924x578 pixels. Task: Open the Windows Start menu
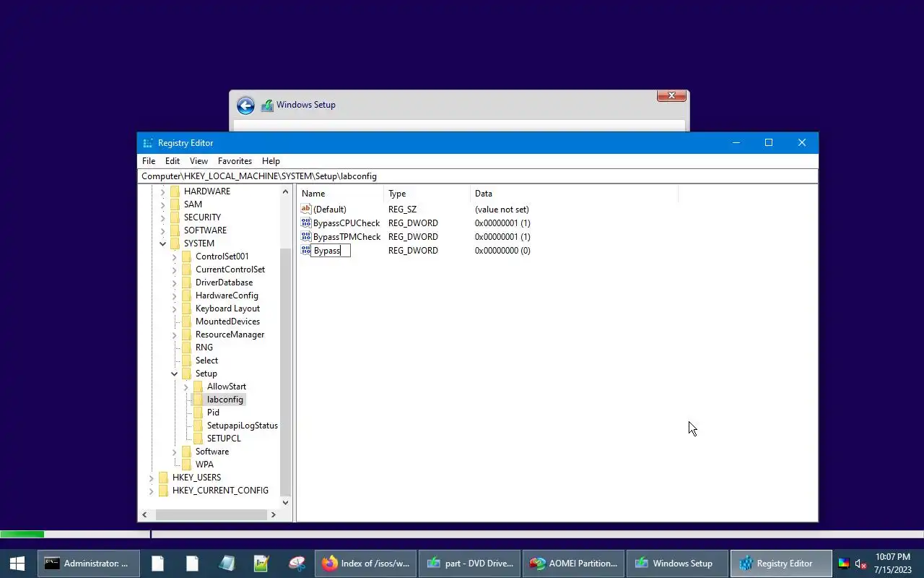(x=17, y=564)
